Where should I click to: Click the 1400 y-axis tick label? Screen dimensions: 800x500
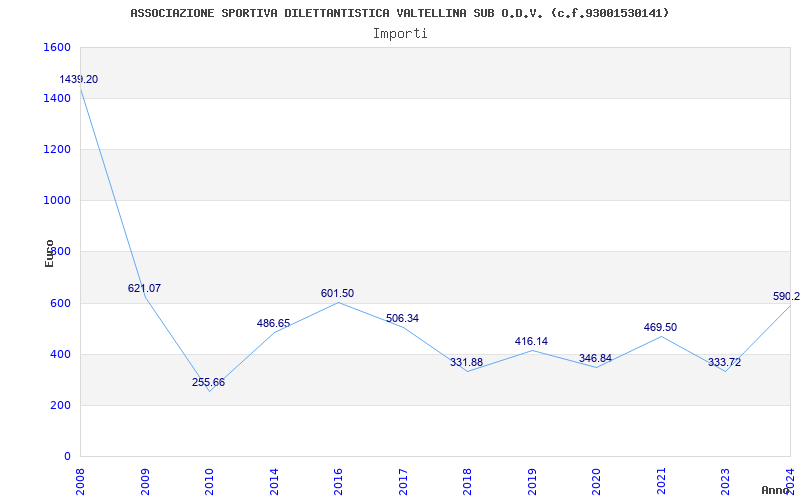pyautogui.click(x=57, y=98)
